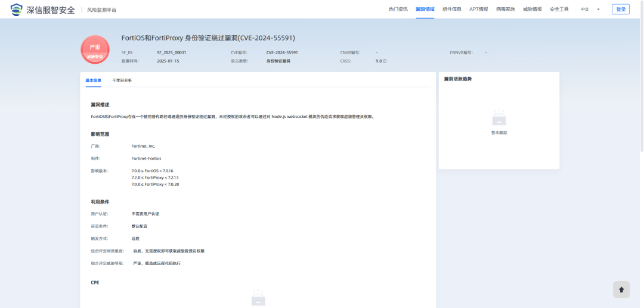The image size is (644, 308).
Task: Click the exploit difficulty text 容易，无需授权…
Action: point(169,251)
